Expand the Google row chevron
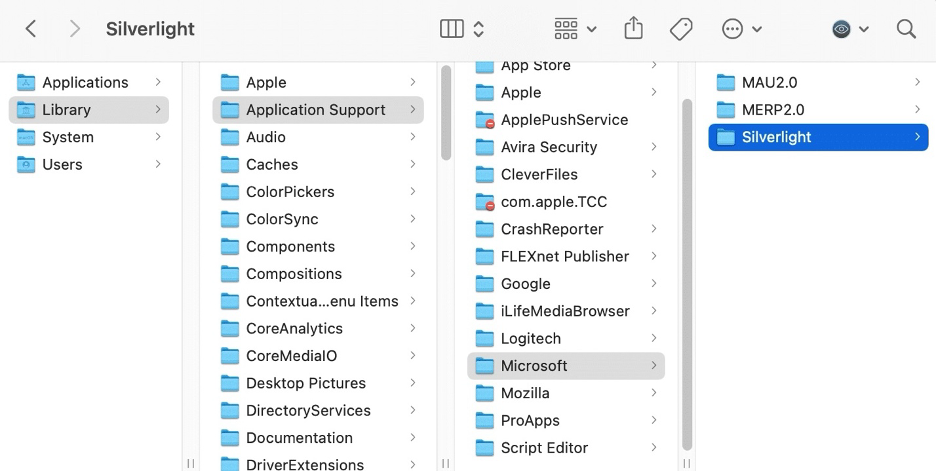936x472 pixels. 654,283
